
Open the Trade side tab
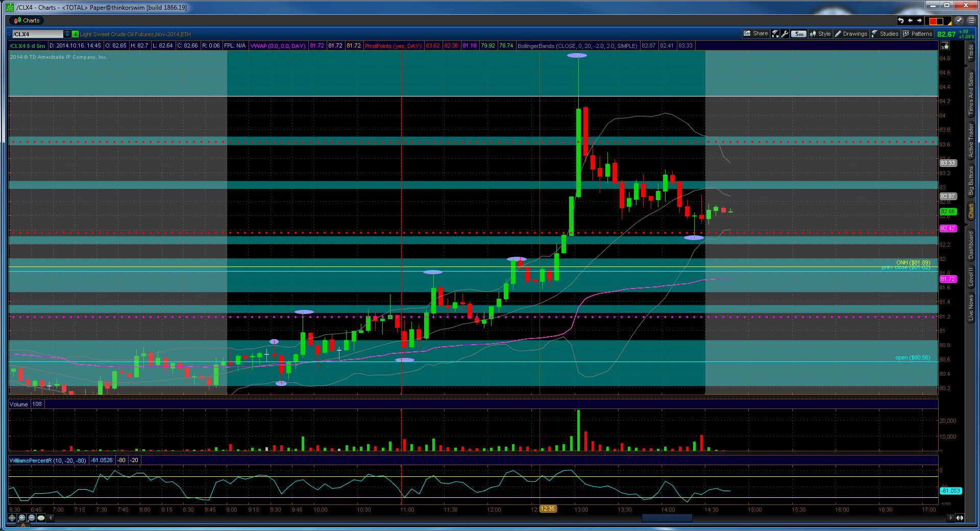(x=971, y=52)
